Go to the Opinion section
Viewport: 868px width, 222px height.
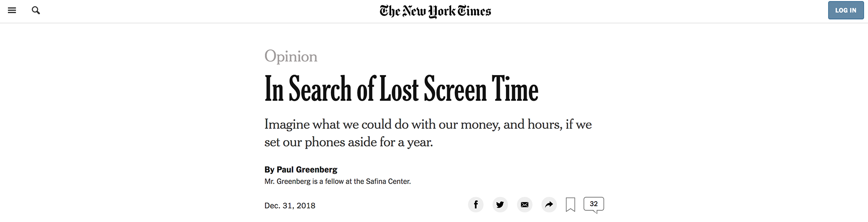(x=291, y=56)
